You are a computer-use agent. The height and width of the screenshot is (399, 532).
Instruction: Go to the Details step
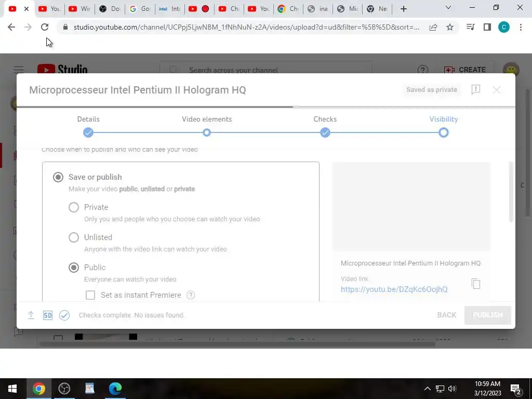(88, 132)
